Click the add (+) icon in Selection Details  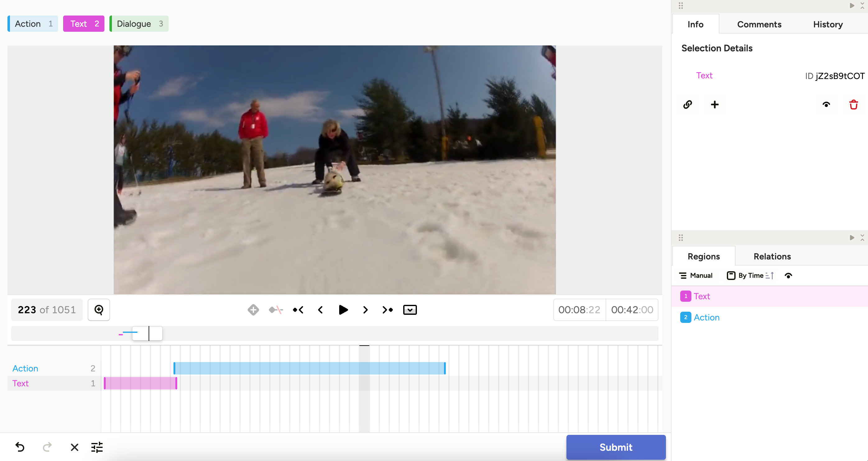[x=715, y=105]
